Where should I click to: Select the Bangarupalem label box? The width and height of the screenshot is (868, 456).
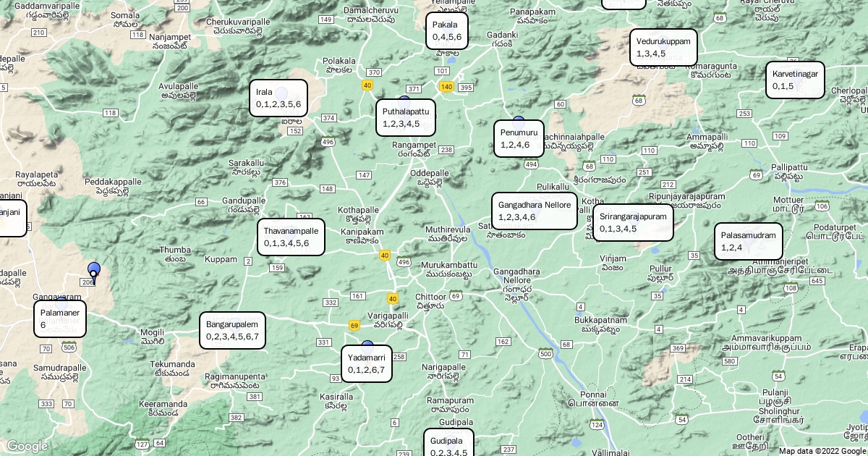tap(232, 330)
